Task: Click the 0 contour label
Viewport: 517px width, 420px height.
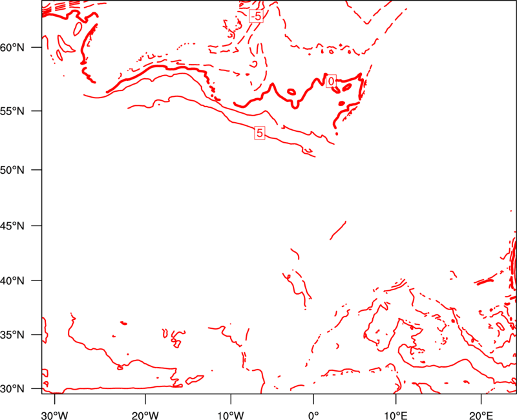Action: [x=331, y=81]
